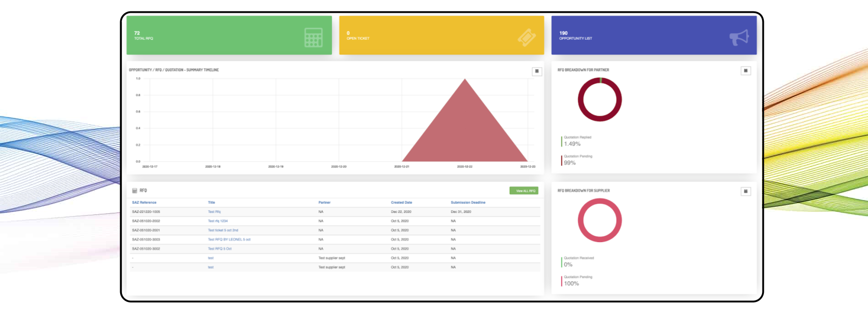Image resolution: width=868 pixels, height=315 pixels.
Task: Click the created date Dec 22, 2020
Action: [401, 212]
